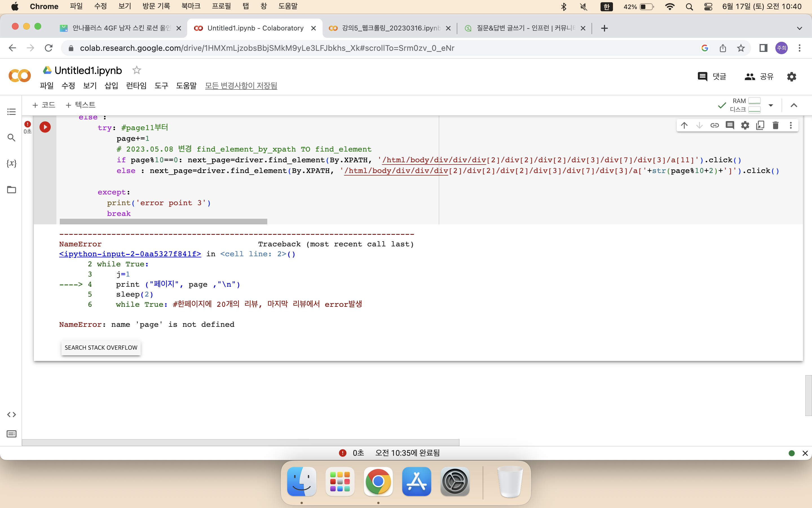This screenshot has width=812, height=508.
Task: Open App Store from the Dock
Action: [416, 481]
